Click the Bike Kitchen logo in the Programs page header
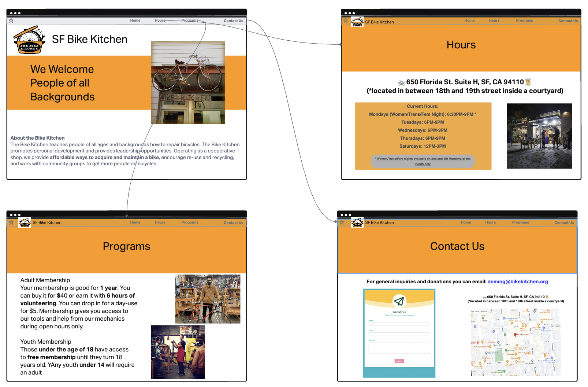Screen dimensions: 588x387 click(x=25, y=222)
